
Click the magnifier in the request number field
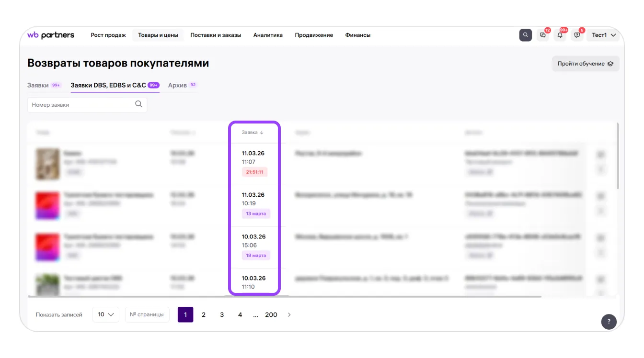(x=138, y=104)
